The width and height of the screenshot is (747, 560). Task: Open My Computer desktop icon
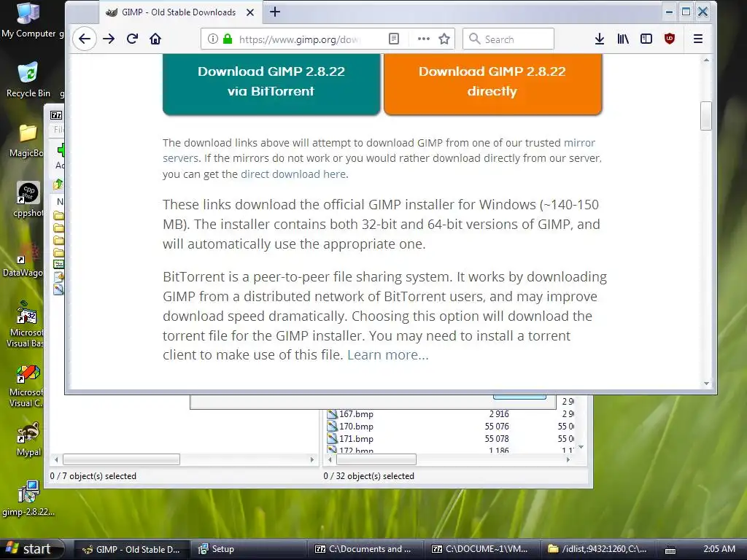coord(28,20)
